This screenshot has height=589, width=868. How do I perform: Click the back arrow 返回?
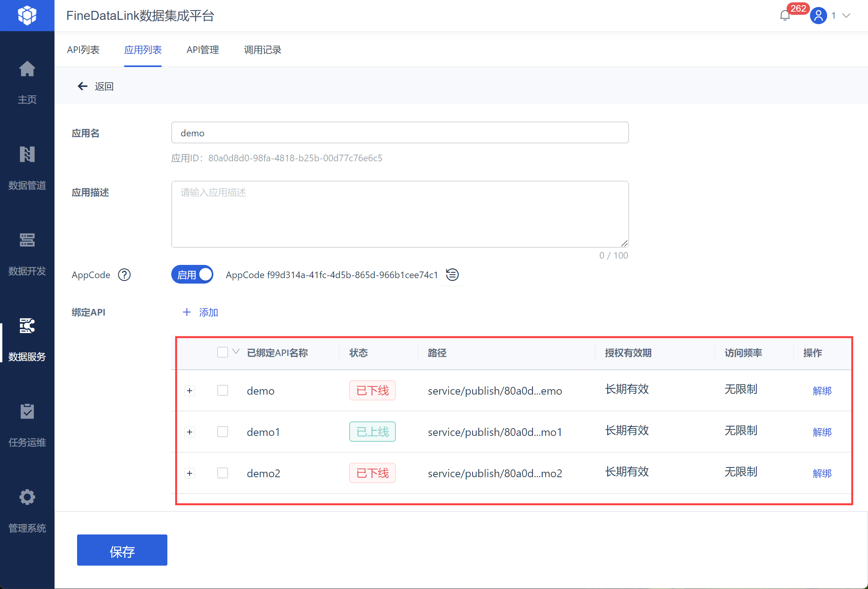(x=83, y=86)
